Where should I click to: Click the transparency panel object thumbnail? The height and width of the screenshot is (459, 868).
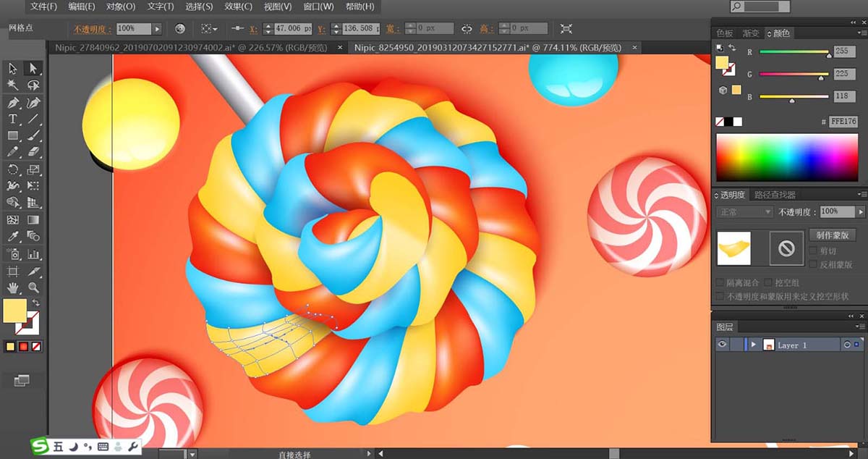(733, 248)
